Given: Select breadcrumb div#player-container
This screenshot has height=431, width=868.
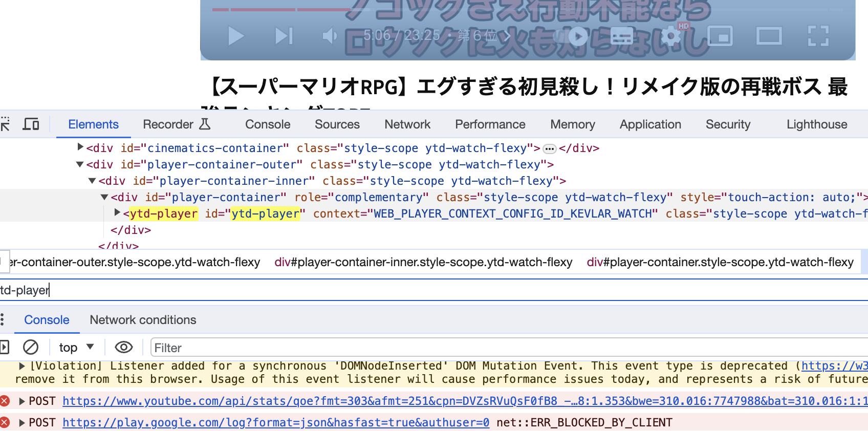Looking at the screenshot, I should point(720,262).
